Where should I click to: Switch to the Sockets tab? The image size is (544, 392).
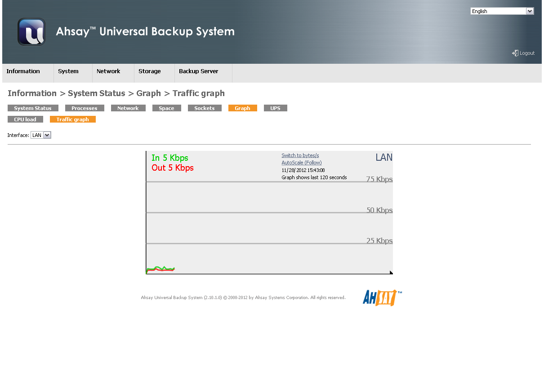[x=205, y=108]
